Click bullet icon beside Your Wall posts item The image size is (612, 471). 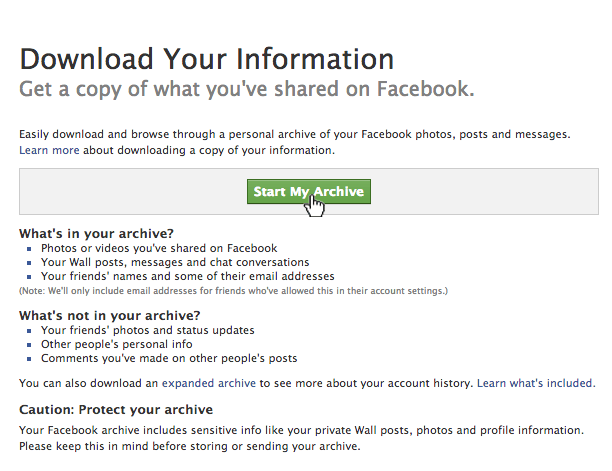click(29, 263)
